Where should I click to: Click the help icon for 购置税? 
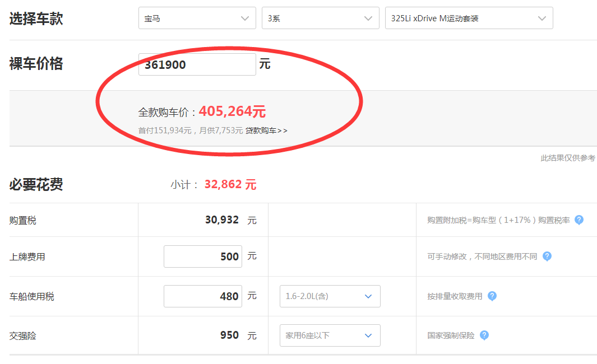(x=579, y=220)
